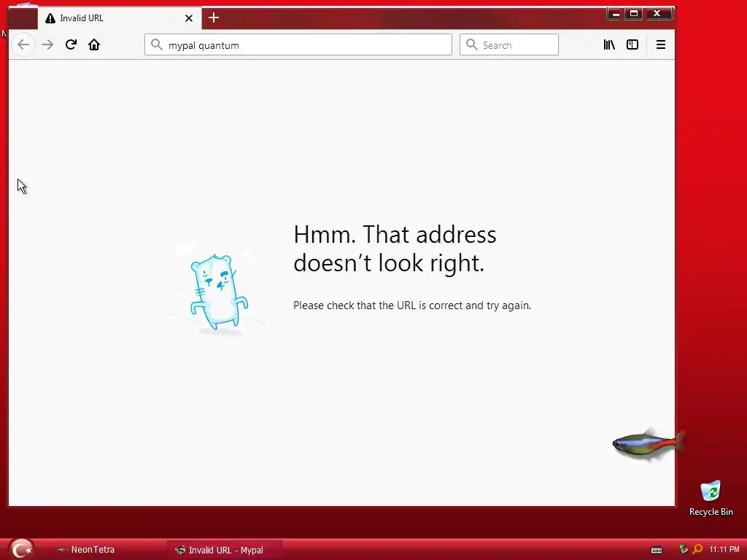Click the 11:11 PM system clock
747x560 pixels.
coord(724,550)
